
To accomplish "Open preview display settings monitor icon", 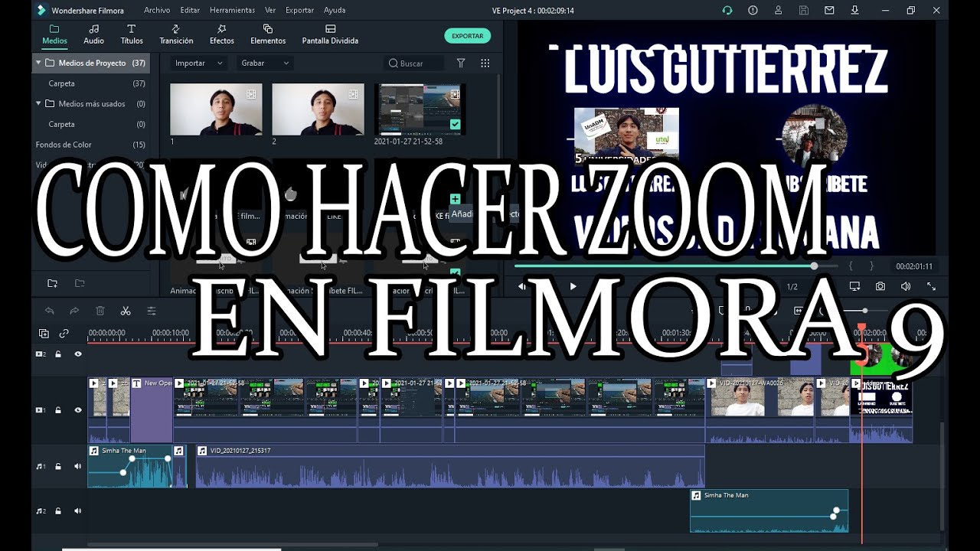I will (x=854, y=286).
